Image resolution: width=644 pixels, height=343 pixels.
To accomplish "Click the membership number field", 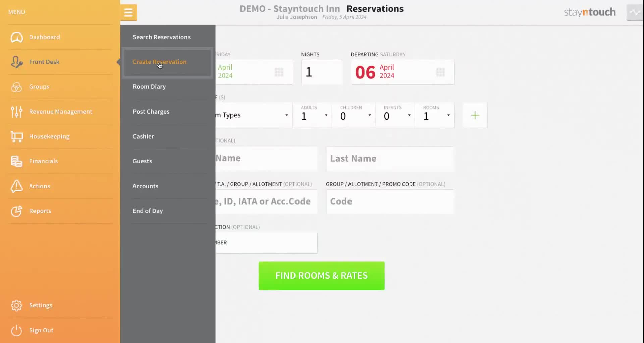I will click(x=266, y=243).
